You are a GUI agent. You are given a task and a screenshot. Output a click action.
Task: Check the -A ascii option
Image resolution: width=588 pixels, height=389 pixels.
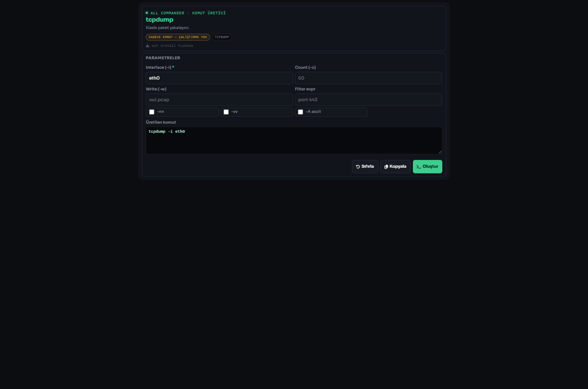(300, 112)
